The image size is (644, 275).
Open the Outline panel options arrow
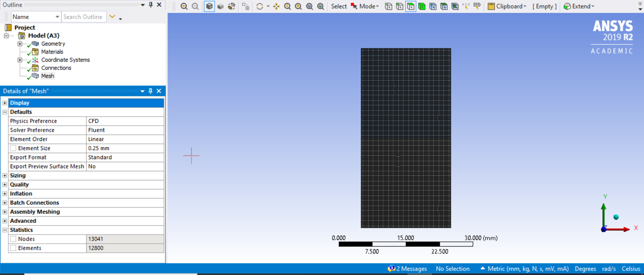point(143,5)
